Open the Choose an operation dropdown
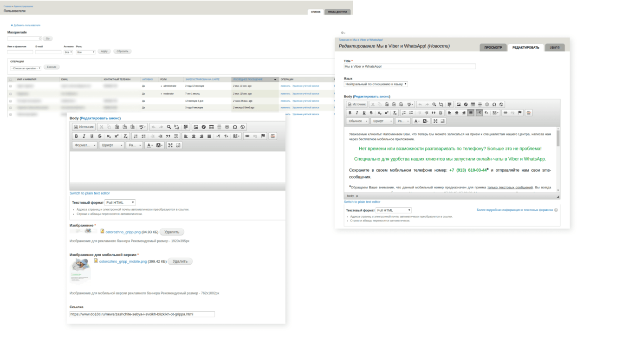 click(x=26, y=68)
